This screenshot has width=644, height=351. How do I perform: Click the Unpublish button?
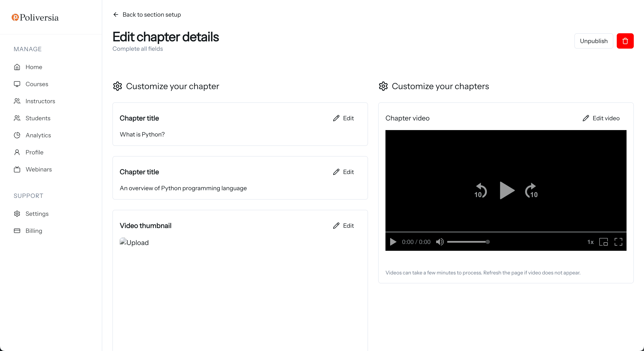tap(594, 41)
